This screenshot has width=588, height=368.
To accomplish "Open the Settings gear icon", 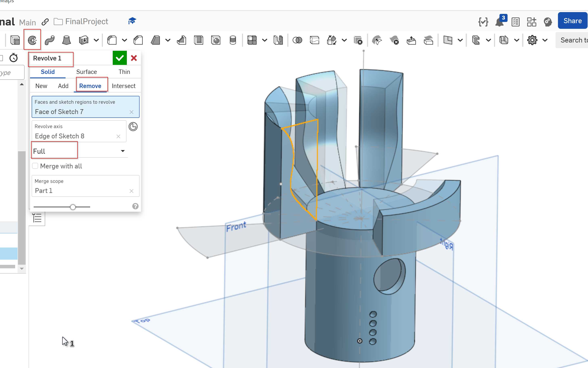I will 532,39.
